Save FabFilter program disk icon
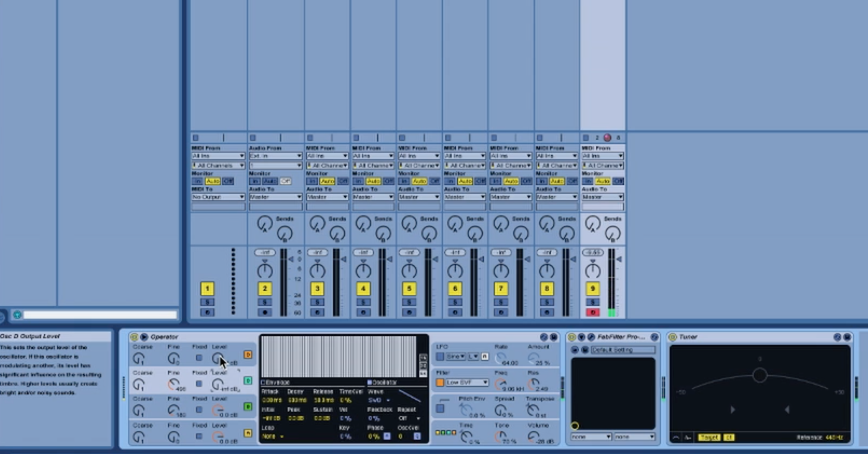 pyautogui.click(x=585, y=350)
